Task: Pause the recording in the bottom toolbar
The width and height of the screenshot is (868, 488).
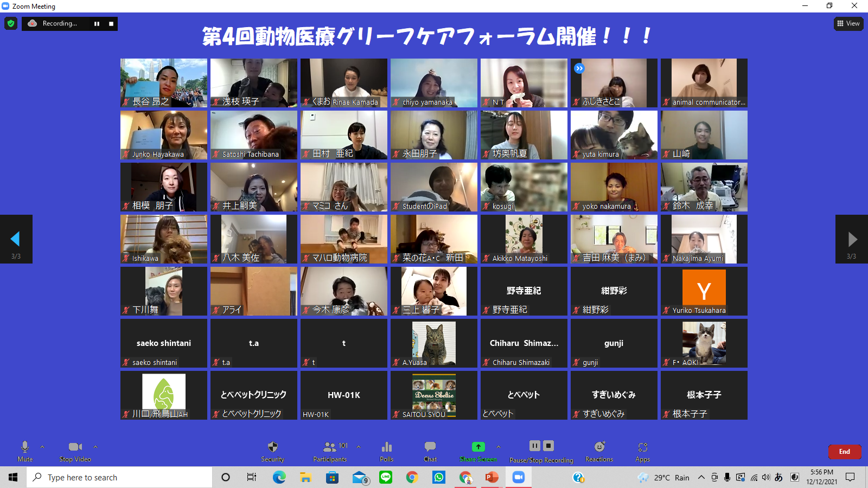Action: coord(535,446)
